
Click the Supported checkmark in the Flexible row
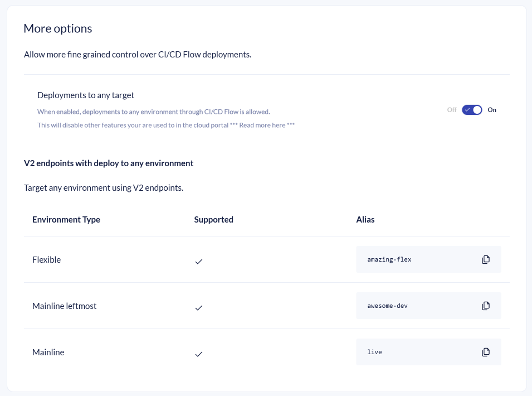click(199, 261)
